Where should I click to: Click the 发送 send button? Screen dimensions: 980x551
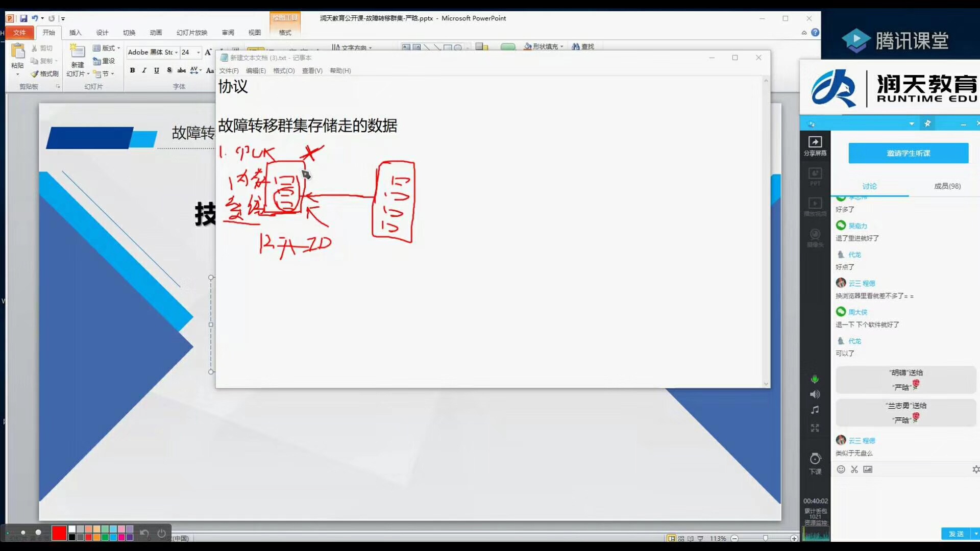tap(955, 534)
